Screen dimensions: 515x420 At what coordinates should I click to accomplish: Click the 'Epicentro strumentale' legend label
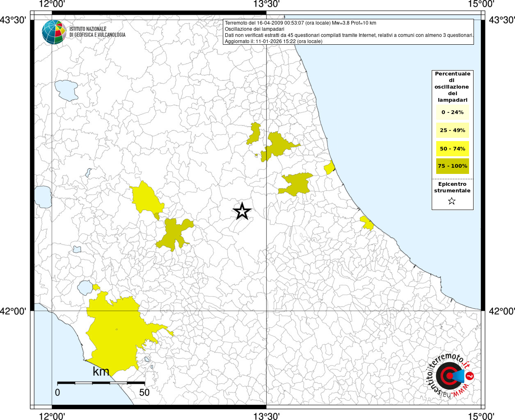click(452, 187)
